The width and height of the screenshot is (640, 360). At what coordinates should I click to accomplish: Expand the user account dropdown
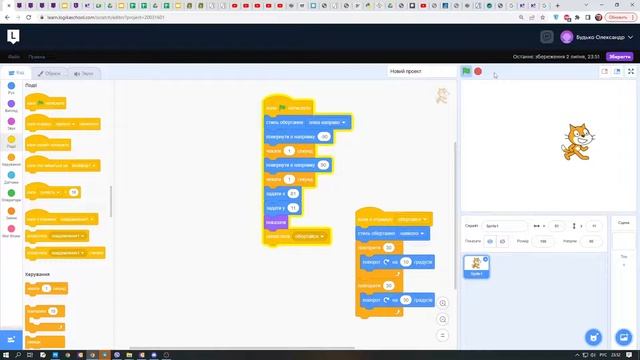(x=631, y=37)
